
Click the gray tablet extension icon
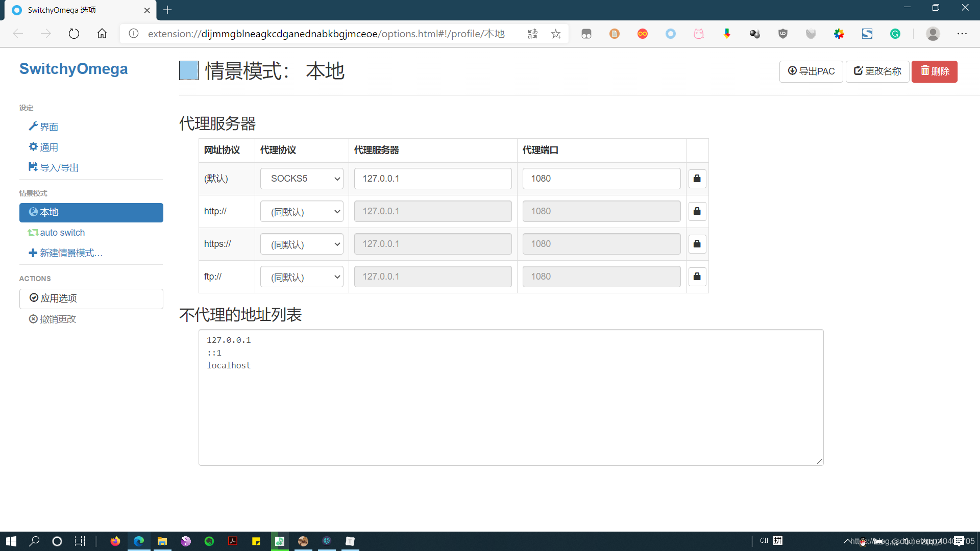click(x=586, y=34)
